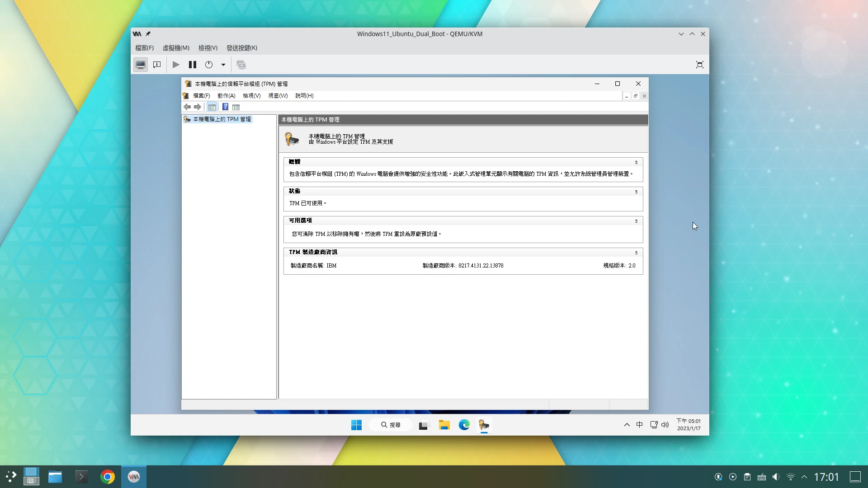Launch Microsoft Edge from the Windows taskbar

[464, 425]
